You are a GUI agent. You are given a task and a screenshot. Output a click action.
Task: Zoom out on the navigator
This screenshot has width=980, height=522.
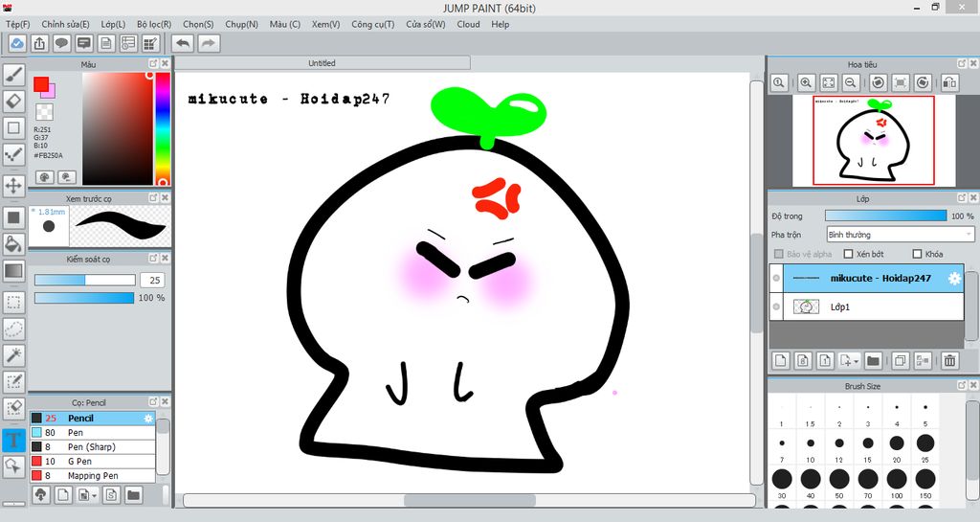850,82
